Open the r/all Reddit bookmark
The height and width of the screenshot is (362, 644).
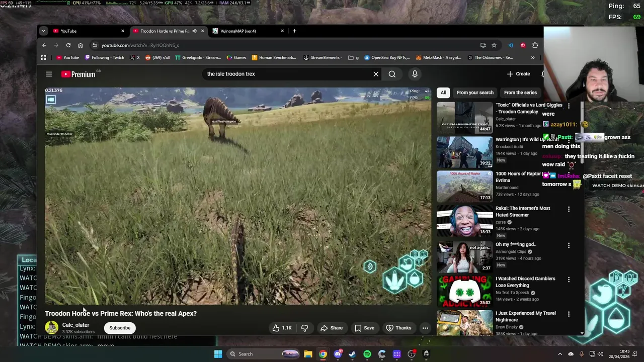(x=157, y=58)
